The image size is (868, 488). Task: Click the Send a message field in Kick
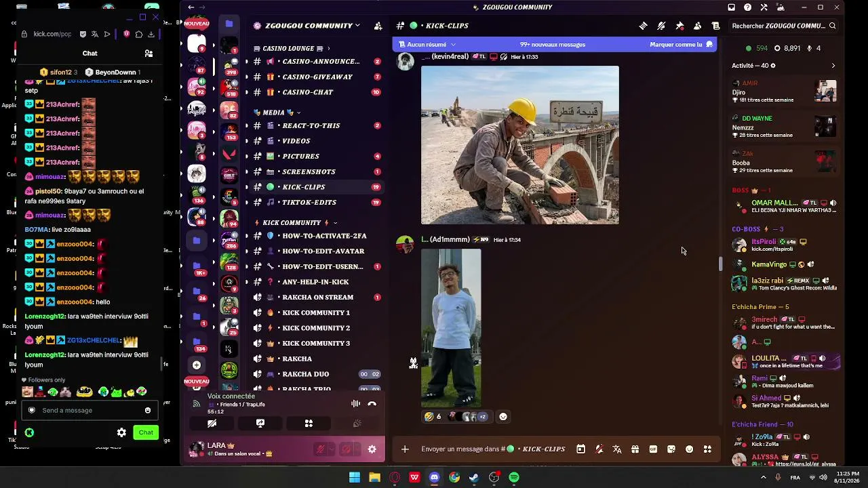coord(90,410)
